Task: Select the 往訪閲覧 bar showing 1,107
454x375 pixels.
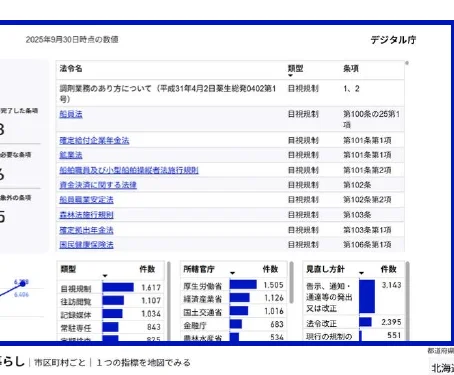Action: (113, 300)
